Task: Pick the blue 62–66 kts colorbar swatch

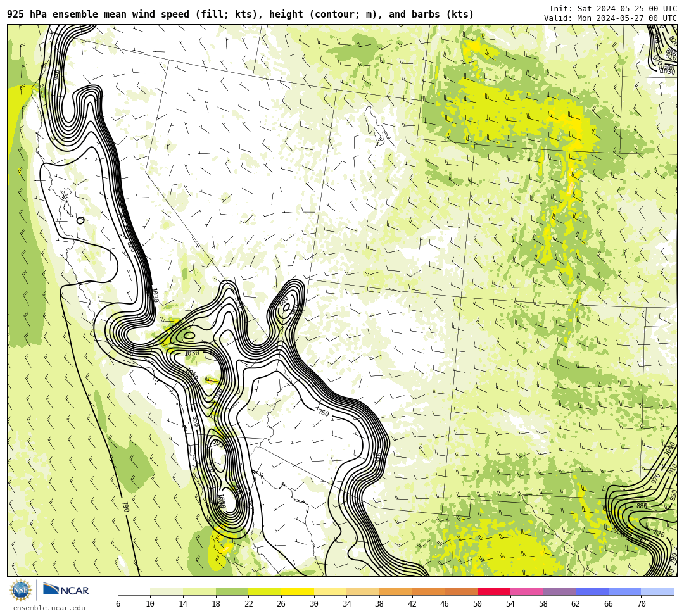Action: pyautogui.click(x=592, y=591)
